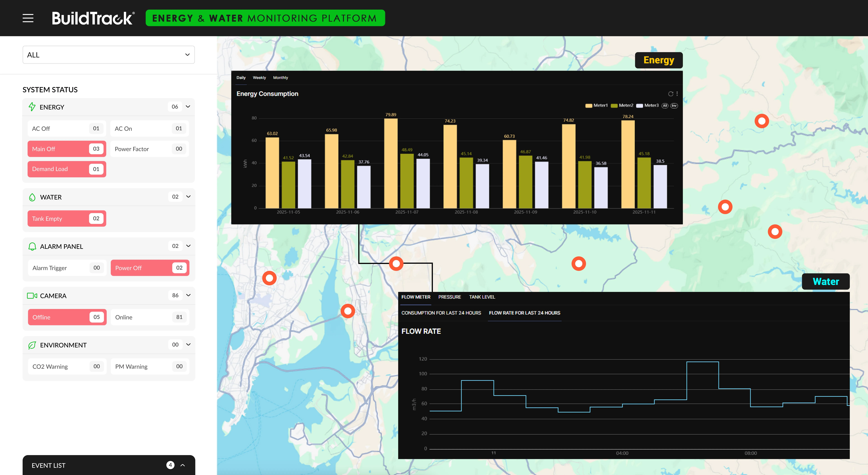Click the Water droplet icon

(x=32, y=197)
